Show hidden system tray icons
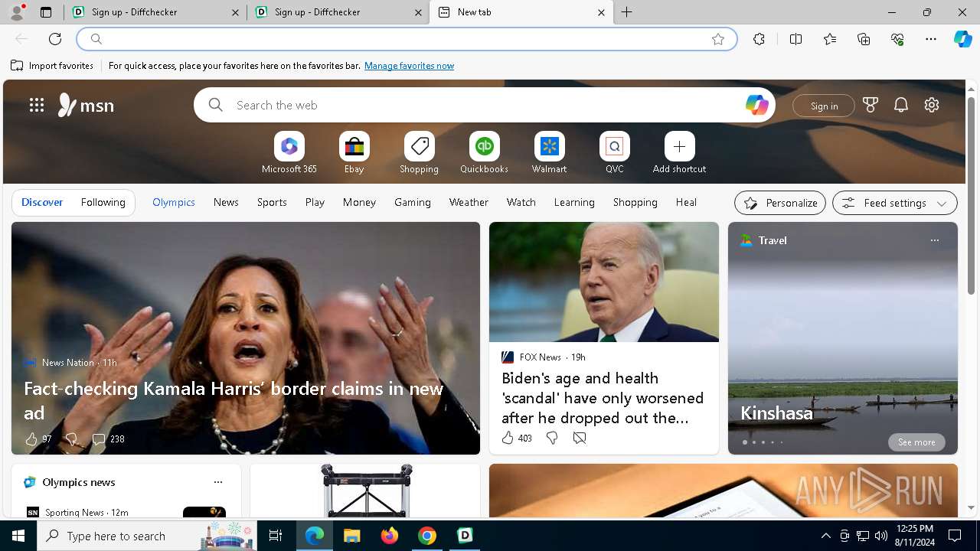This screenshot has height=551, width=980. [825, 536]
